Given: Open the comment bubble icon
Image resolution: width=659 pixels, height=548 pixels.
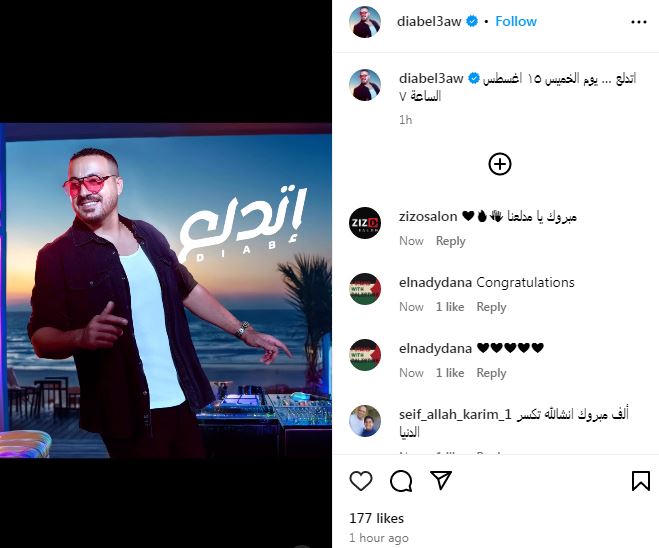Looking at the screenshot, I should pyautogui.click(x=401, y=480).
